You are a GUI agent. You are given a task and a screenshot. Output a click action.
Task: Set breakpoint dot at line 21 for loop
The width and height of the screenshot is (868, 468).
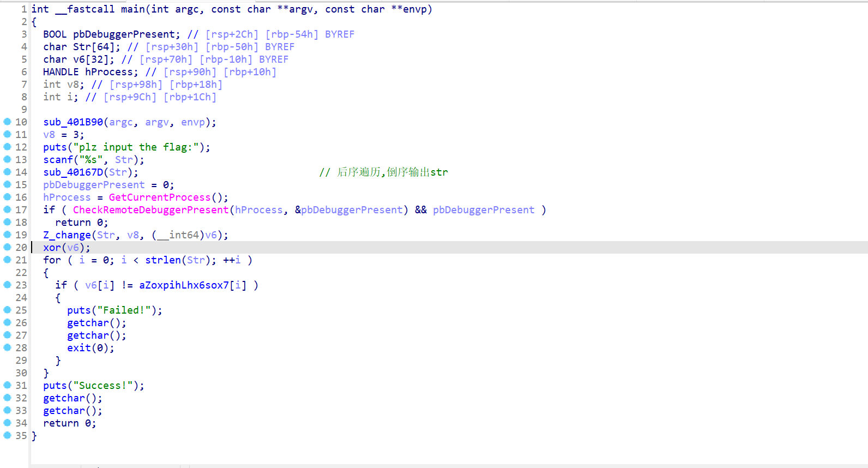point(7,260)
